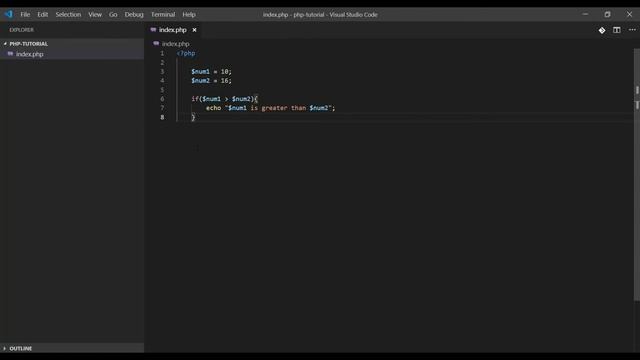Open the Go menu
The height and width of the screenshot is (360, 640).
coord(113,14)
